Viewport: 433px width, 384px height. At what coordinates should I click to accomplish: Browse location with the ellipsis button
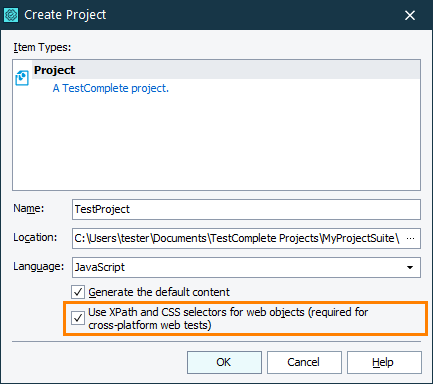pyautogui.click(x=411, y=238)
